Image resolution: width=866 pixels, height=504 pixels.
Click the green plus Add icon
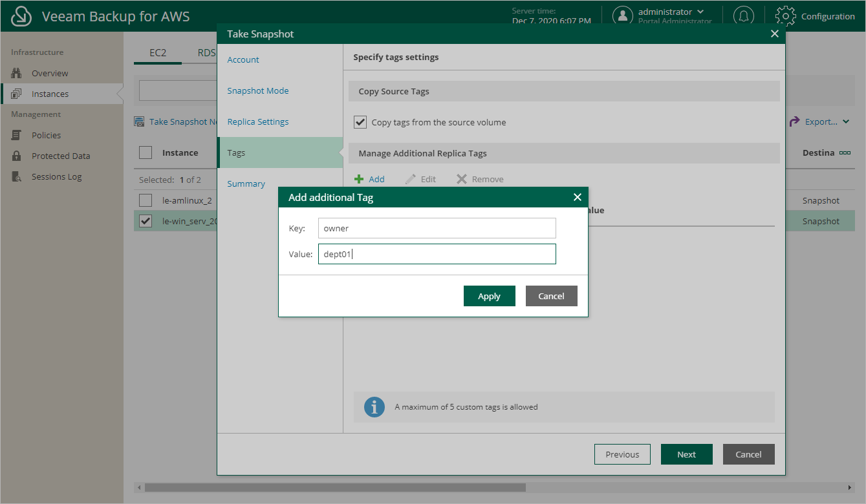[359, 179]
